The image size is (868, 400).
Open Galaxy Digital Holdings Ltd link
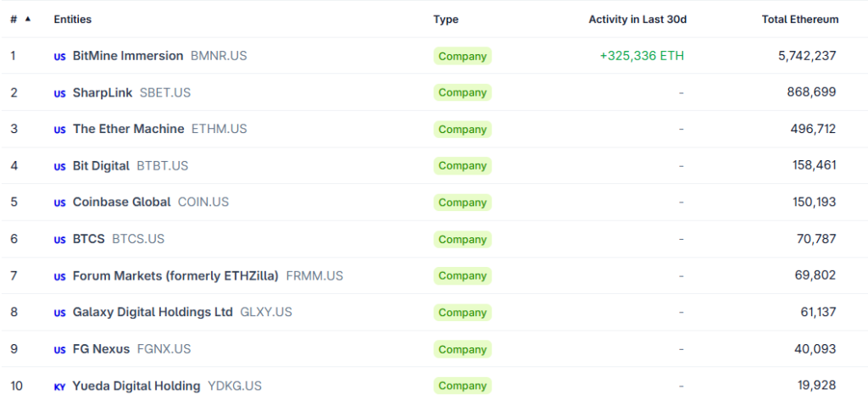pyautogui.click(x=153, y=312)
